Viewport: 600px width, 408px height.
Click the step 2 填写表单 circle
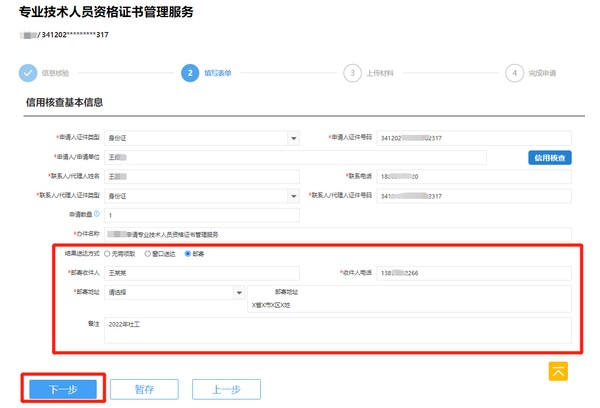190,73
